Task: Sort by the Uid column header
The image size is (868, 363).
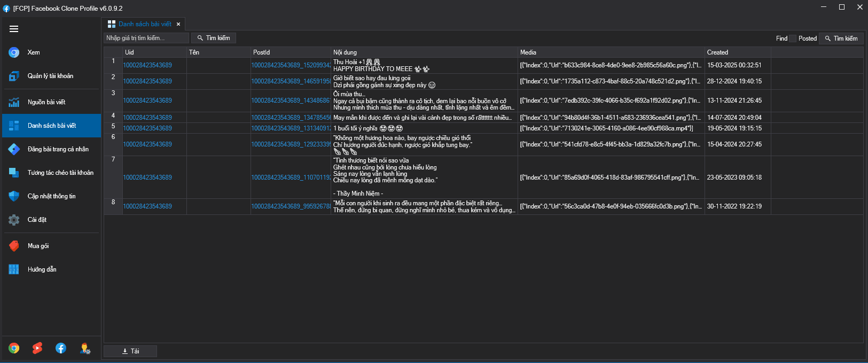Action: (154, 52)
